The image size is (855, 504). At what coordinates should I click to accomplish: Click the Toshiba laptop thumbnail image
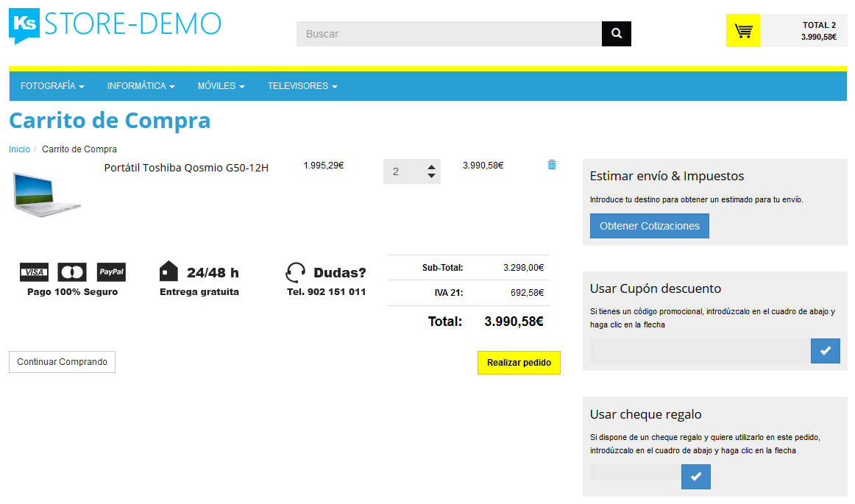pos(46,194)
